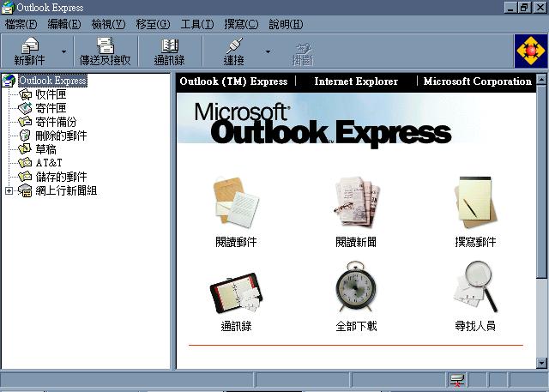Click the 閱讀新聞 (Read News) newspaper icon
The height and width of the screenshot is (392, 549).
(x=357, y=202)
